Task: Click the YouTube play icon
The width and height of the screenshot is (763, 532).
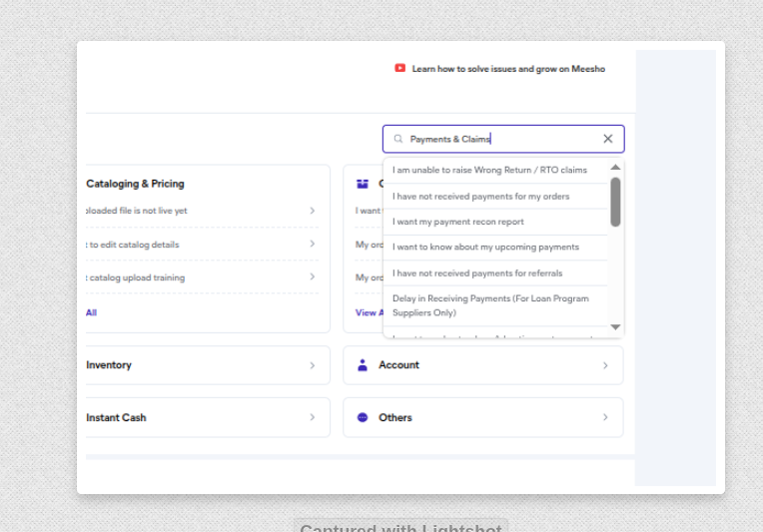Action: (400, 68)
